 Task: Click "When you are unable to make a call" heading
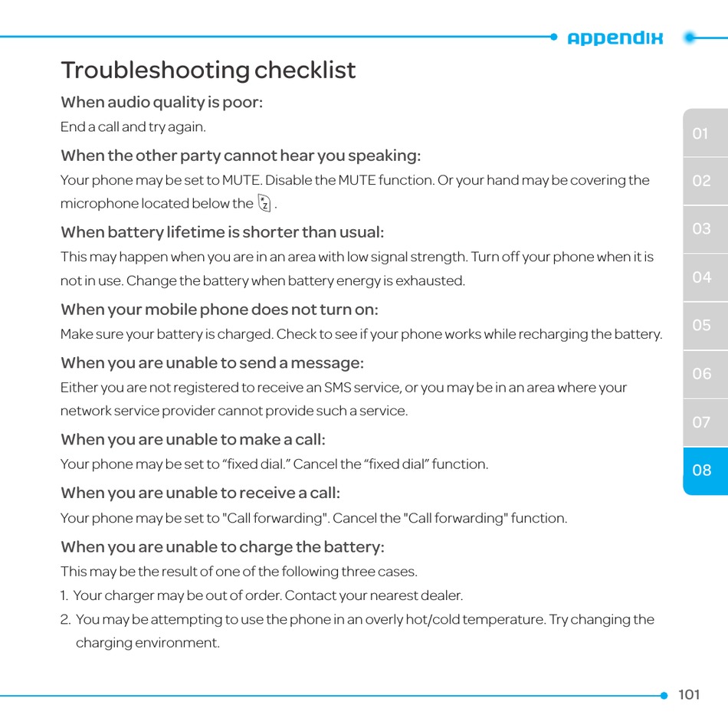(x=193, y=439)
